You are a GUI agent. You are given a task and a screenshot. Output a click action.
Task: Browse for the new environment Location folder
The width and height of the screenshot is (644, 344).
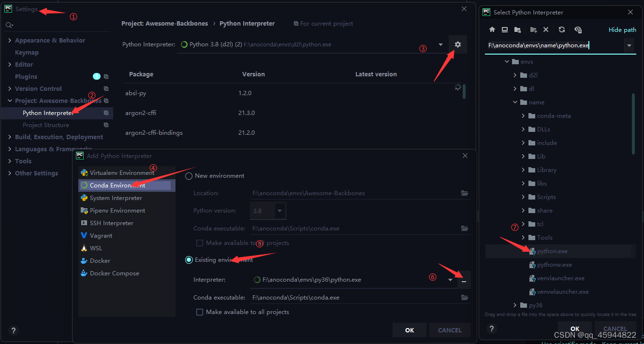465,193
